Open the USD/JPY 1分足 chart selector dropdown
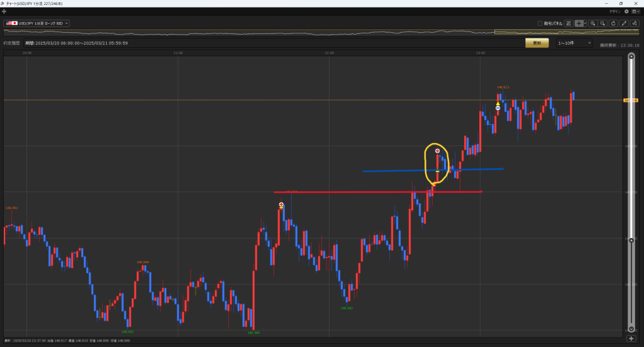 click(36, 23)
